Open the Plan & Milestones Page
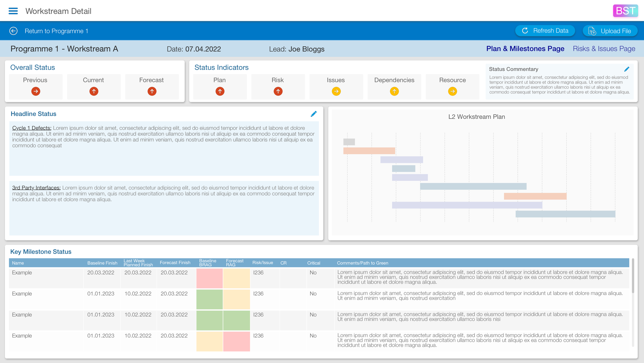 [x=526, y=48]
